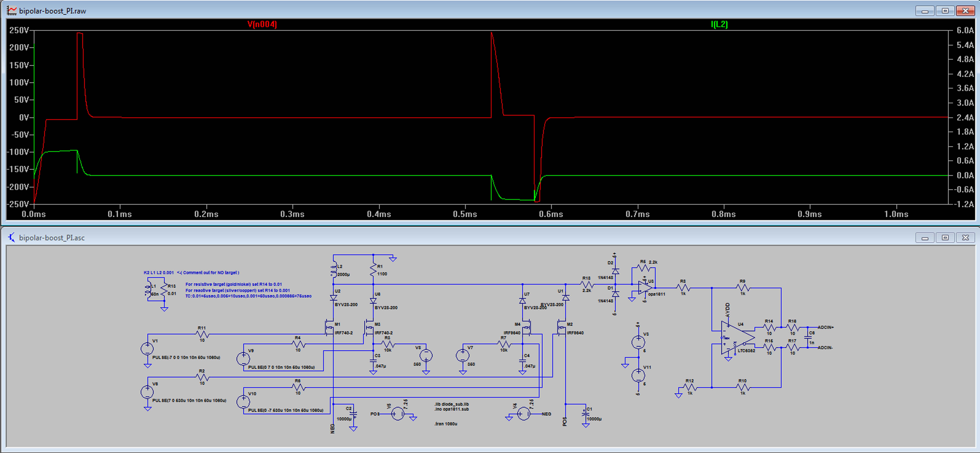Click the V(n004) trace label

[262, 24]
